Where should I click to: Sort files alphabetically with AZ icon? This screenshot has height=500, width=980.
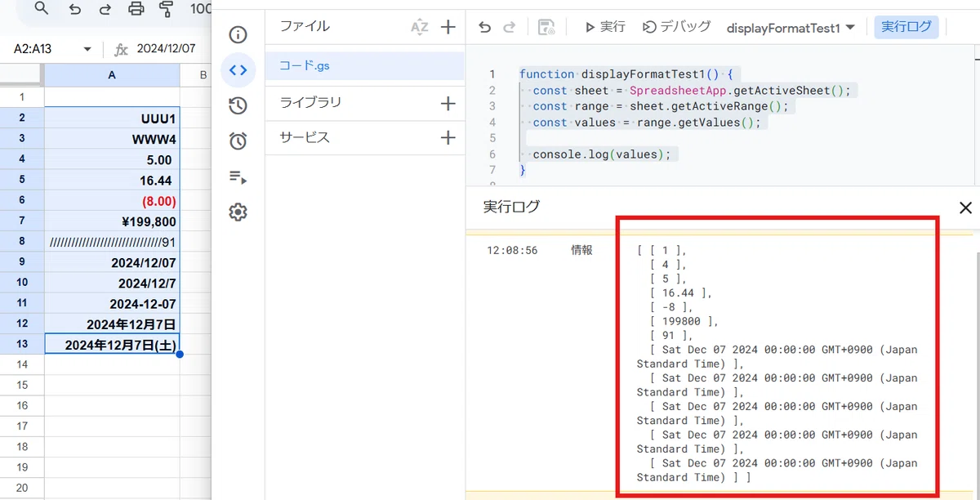(419, 27)
